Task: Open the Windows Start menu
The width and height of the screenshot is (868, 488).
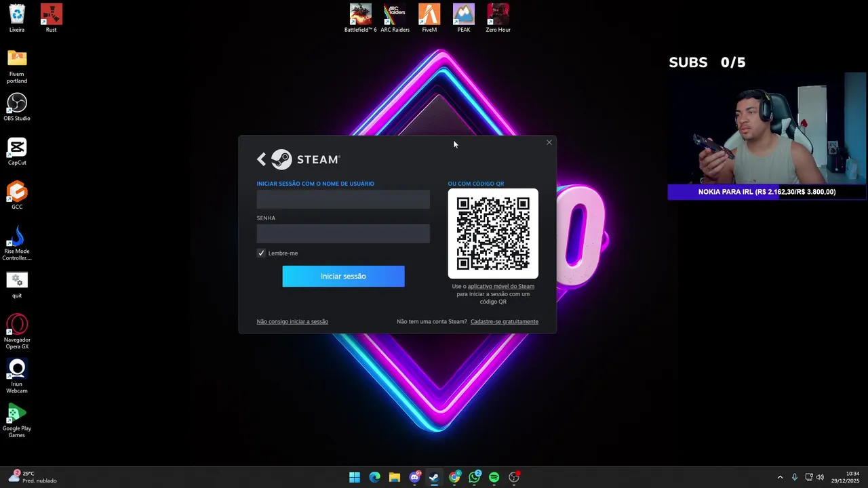Action: point(355,477)
